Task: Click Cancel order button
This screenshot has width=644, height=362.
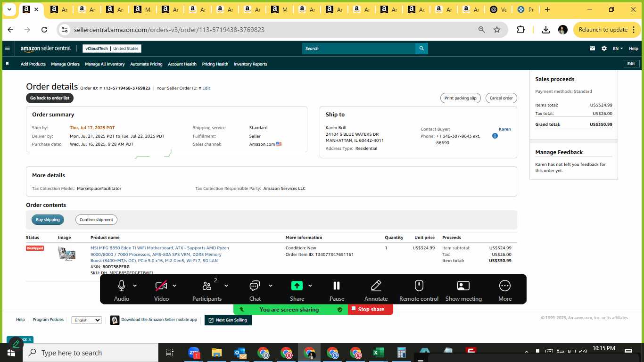Action: (x=501, y=98)
